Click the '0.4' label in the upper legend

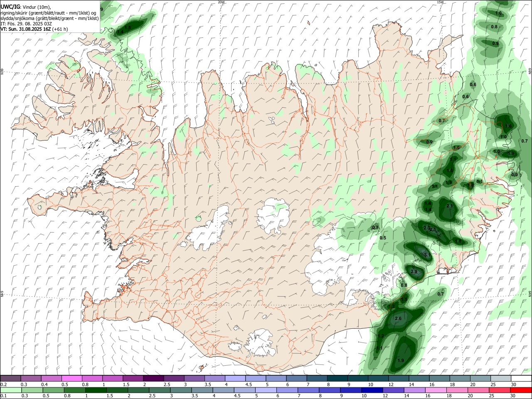point(44,384)
